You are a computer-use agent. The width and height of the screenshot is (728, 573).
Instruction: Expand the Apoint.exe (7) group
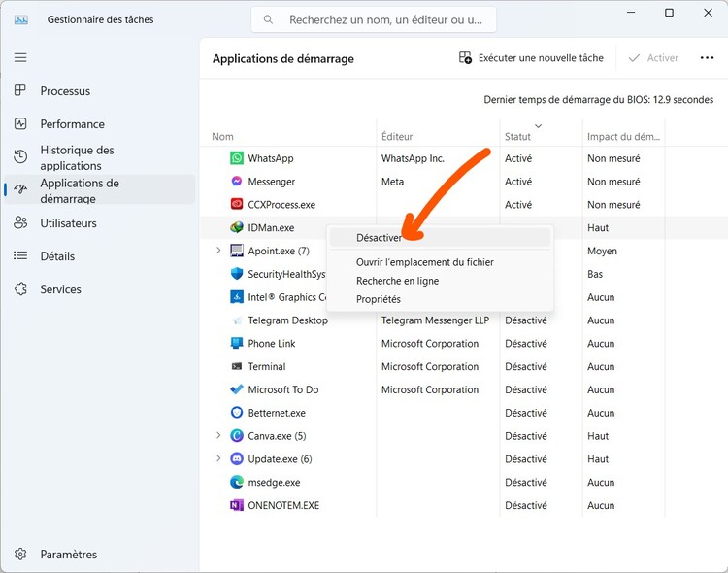[x=218, y=251]
